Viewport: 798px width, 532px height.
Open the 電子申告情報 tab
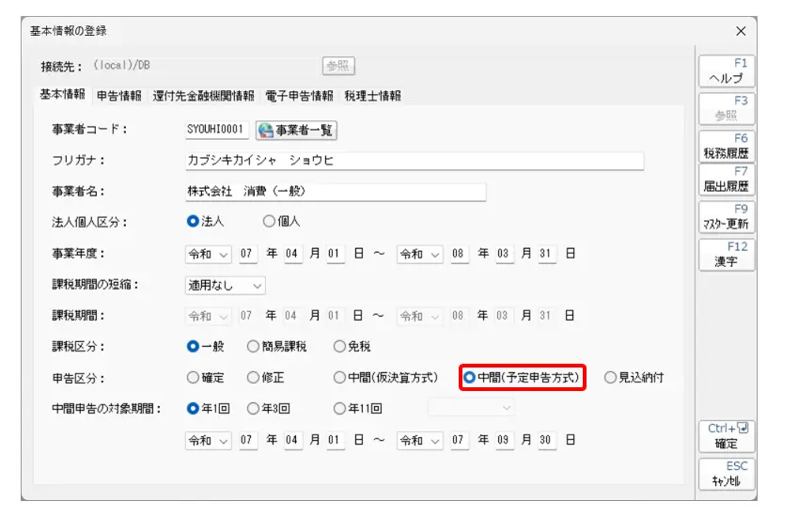[299, 96]
